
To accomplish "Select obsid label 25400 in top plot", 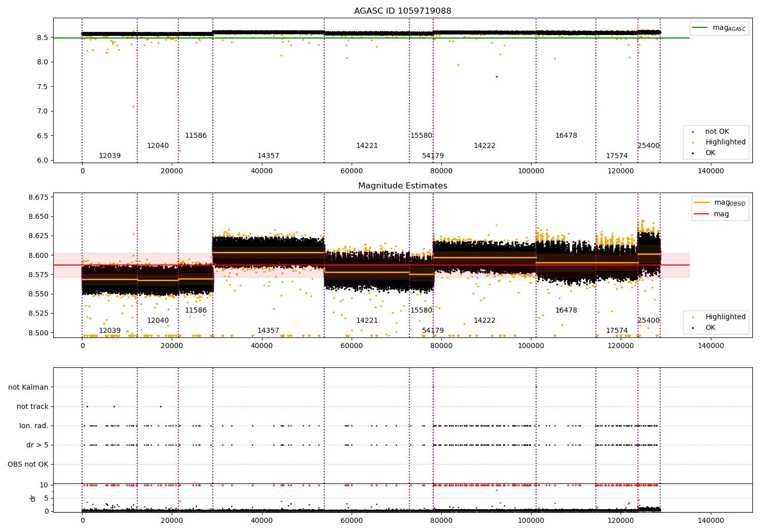I will click(649, 146).
